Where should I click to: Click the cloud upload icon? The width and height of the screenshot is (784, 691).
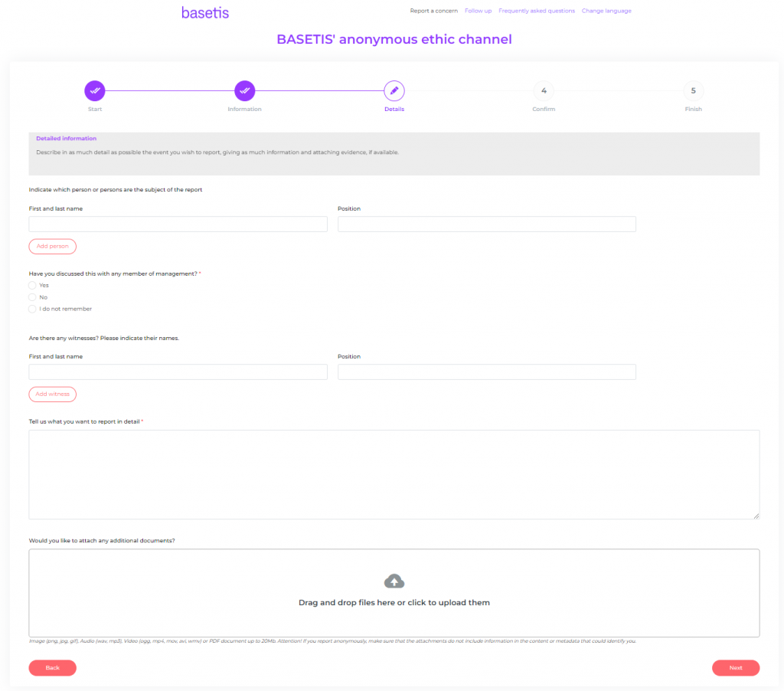coord(394,581)
